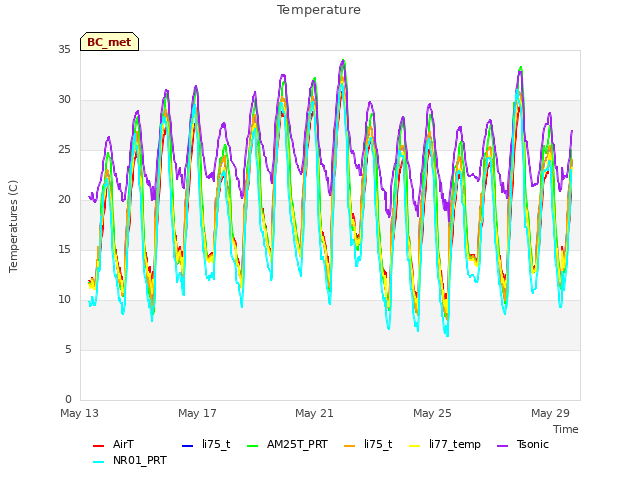Toggle the blue li75_t legend entry
The image size is (640, 480).
point(206,444)
